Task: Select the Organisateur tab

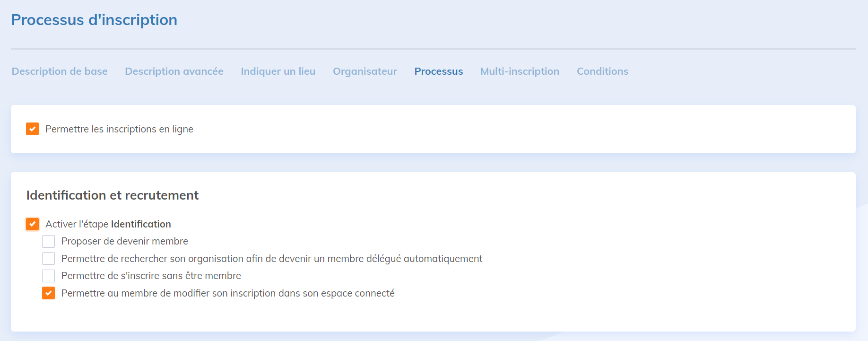Action: coord(365,71)
